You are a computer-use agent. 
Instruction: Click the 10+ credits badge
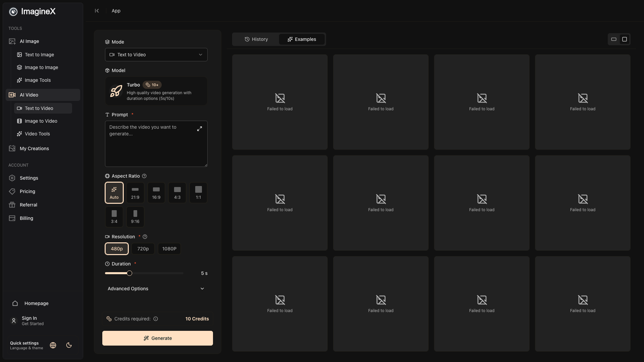[x=152, y=85]
